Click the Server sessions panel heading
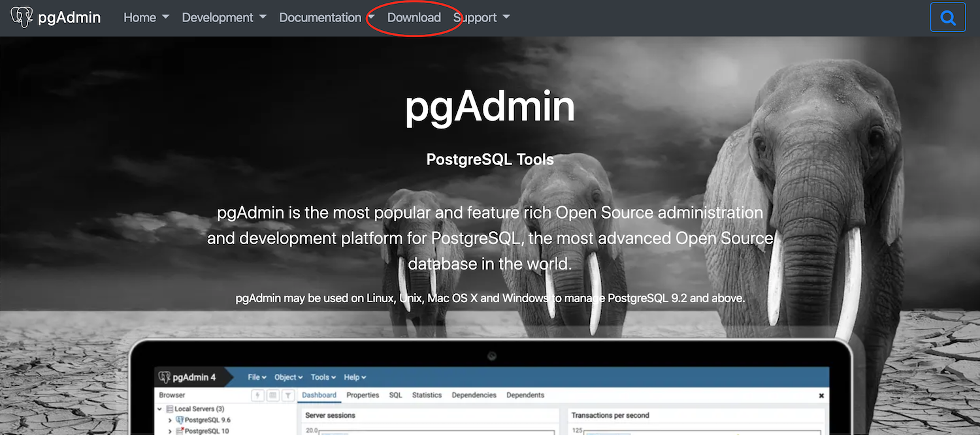Image resolution: width=980 pixels, height=438 pixels. coord(331,415)
